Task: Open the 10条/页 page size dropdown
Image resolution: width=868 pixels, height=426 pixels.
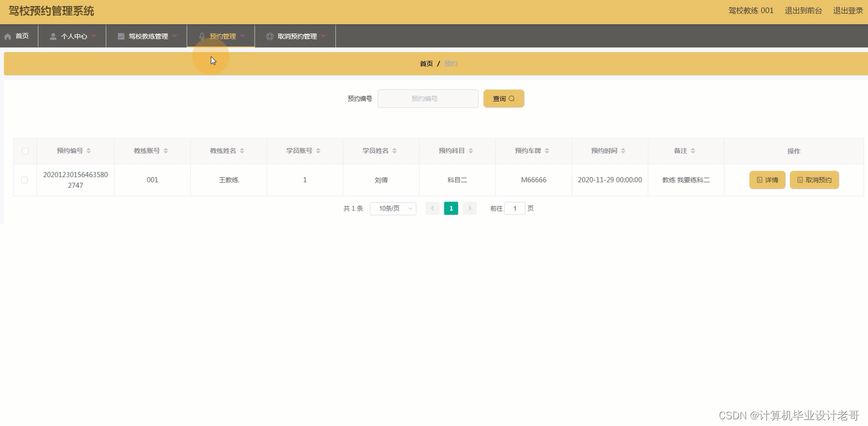Action: [393, 209]
